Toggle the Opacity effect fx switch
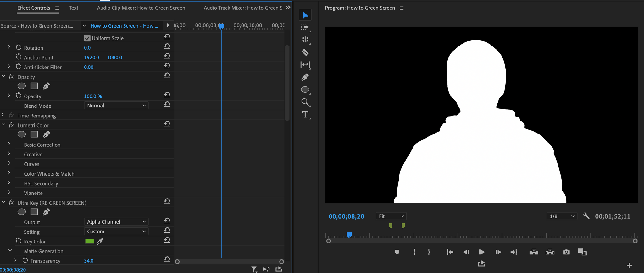The width and height of the screenshot is (644, 273). 11,77
